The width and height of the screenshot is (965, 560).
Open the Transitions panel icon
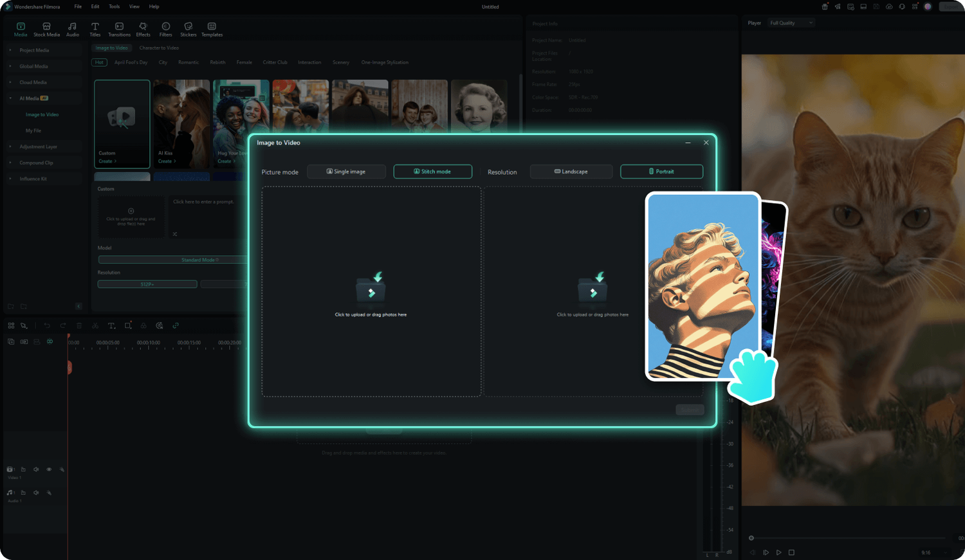[x=119, y=30]
